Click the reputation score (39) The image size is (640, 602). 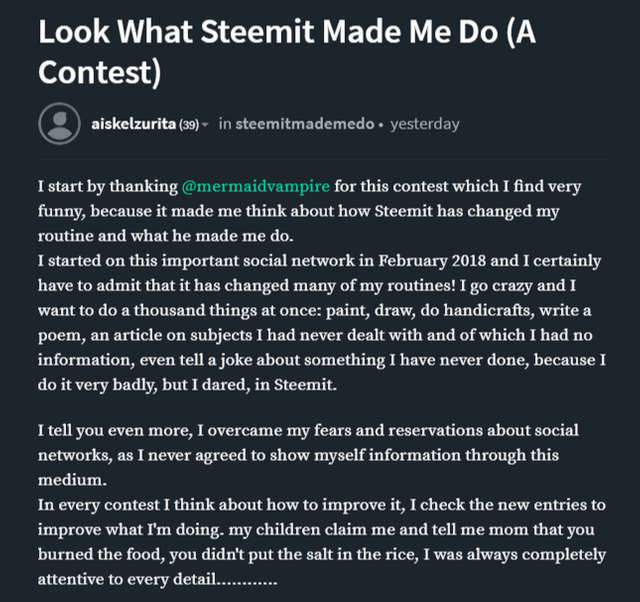pos(189,124)
